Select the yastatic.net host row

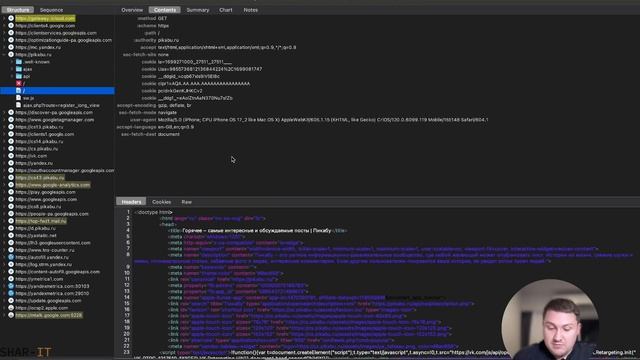tap(36, 236)
